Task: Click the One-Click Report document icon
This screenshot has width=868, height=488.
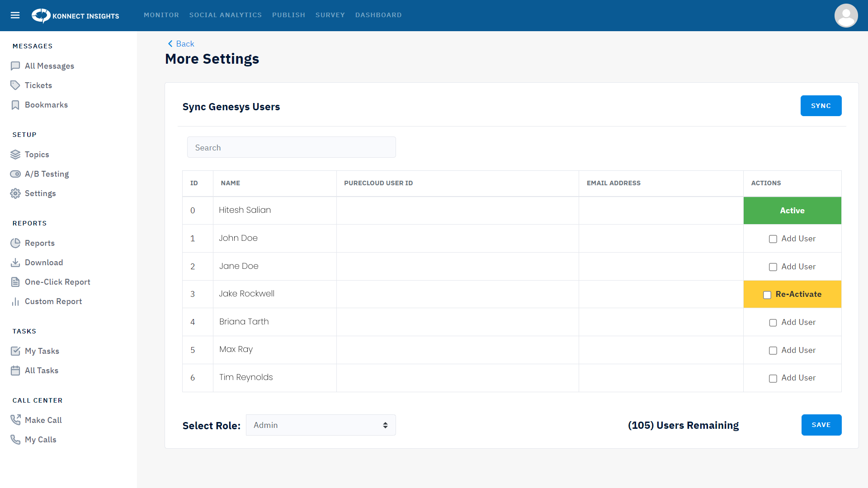Action: 15,282
